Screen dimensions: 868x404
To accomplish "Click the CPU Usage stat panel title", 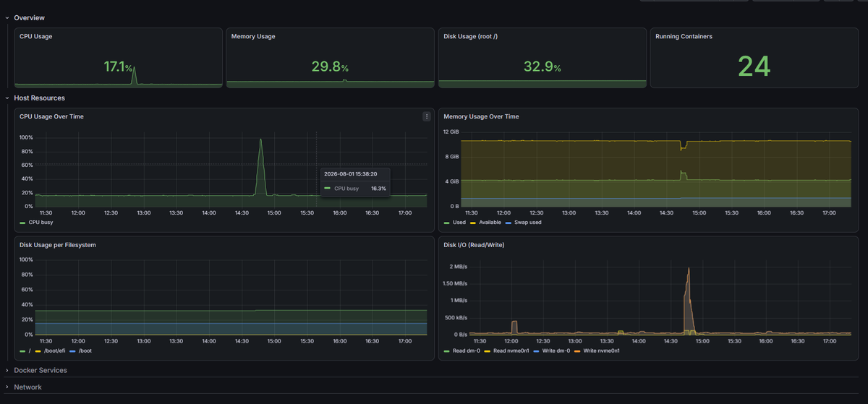I will tap(35, 36).
